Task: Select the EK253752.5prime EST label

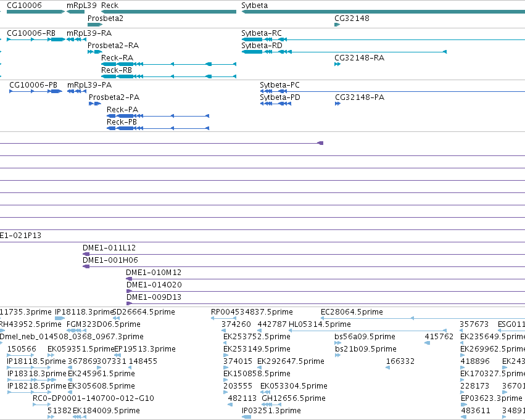Action: coord(257,336)
